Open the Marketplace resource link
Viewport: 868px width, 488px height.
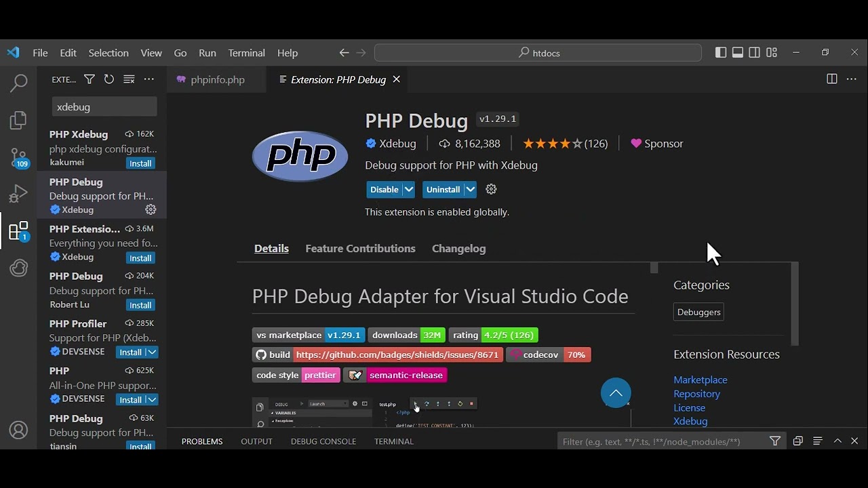point(701,380)
